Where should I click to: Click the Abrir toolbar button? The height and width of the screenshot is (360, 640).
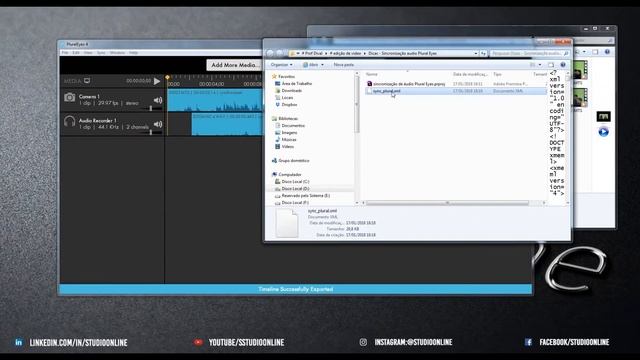tap(310, 65)
